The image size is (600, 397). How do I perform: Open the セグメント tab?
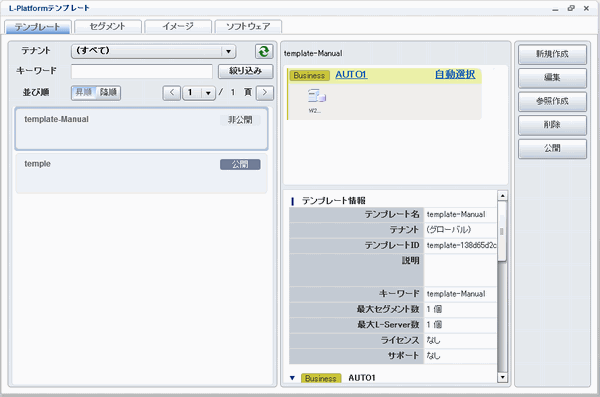(108, 26)
